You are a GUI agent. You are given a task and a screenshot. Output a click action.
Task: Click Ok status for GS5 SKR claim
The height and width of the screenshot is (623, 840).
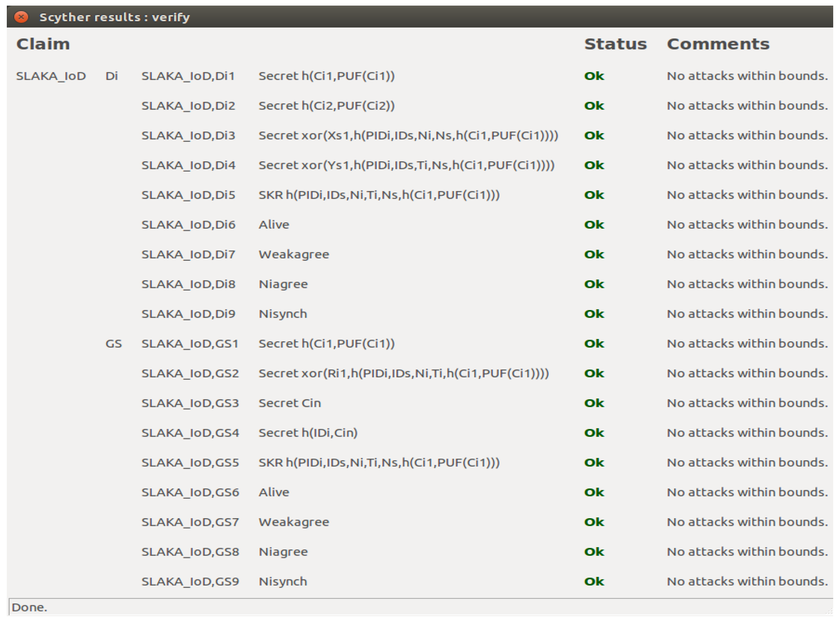tap(594, 463)
